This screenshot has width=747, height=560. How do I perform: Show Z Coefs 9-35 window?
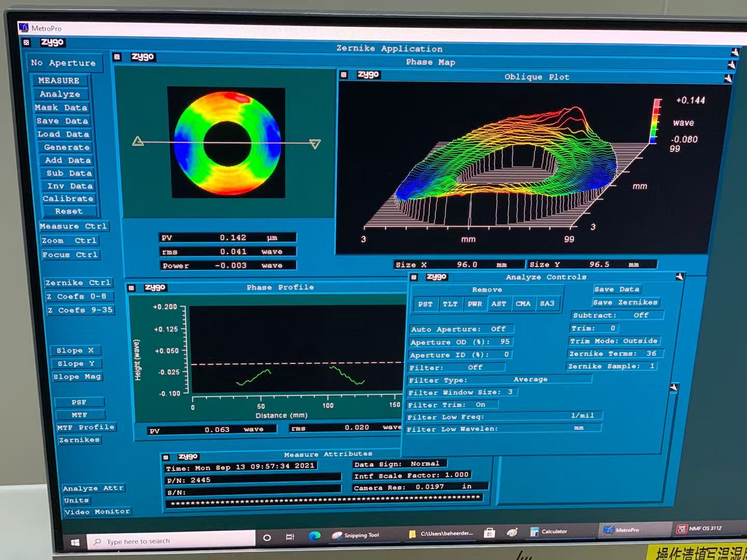[x=79, y=310]
